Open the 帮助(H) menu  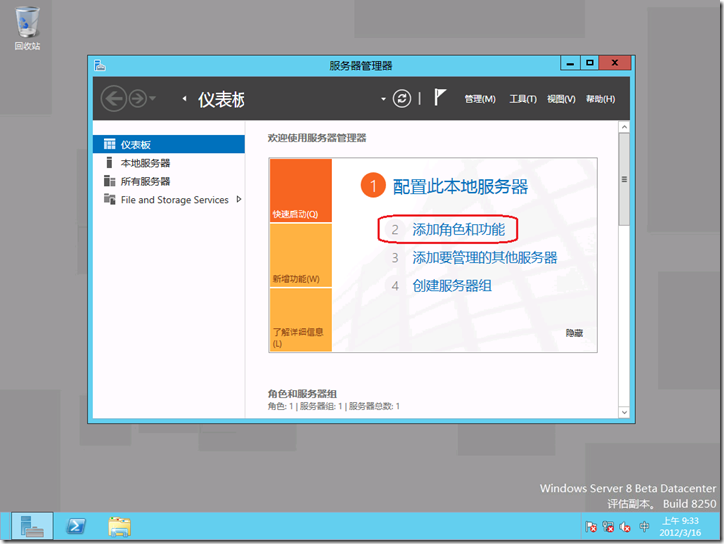pyautogui.click(x=600, y=99)
